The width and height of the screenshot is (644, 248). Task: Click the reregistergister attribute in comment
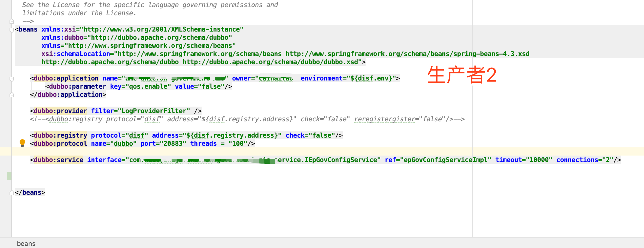coord(385,119)
